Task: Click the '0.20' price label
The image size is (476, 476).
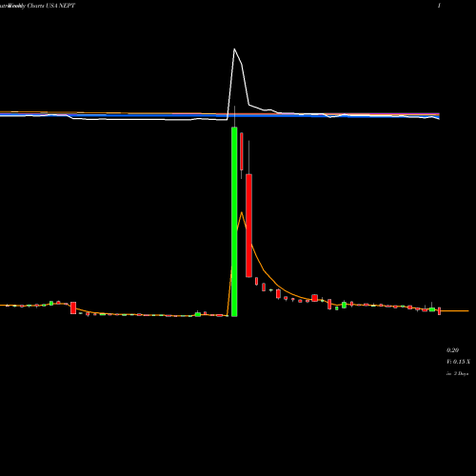Action: tap(452, 350)
